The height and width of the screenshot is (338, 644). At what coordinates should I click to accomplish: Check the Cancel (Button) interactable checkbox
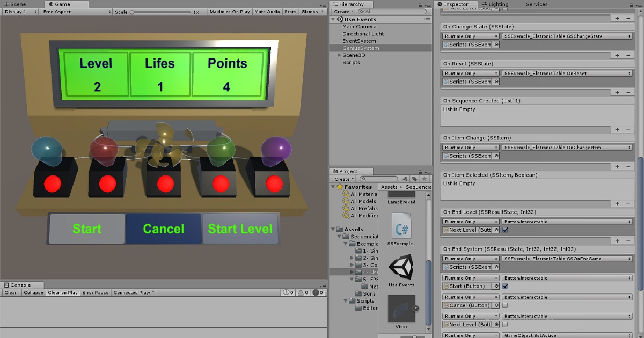point(505,305)
